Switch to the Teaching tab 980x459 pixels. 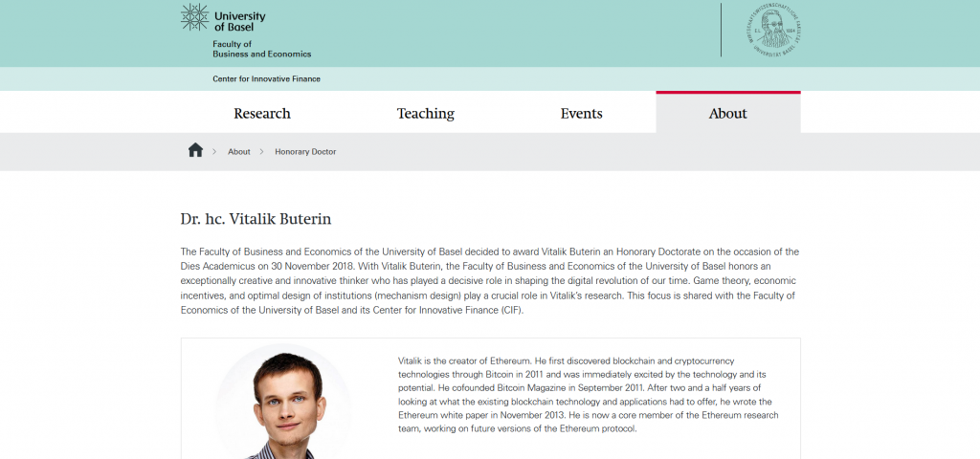tap(426, 113)
